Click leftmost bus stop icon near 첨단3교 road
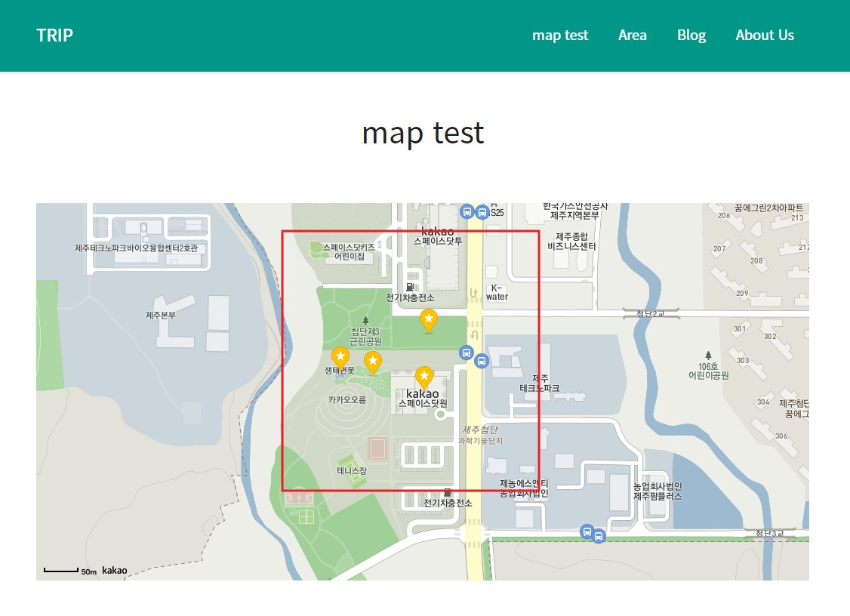850x616 pixels. pyautogui.click(x=587, y=531)
